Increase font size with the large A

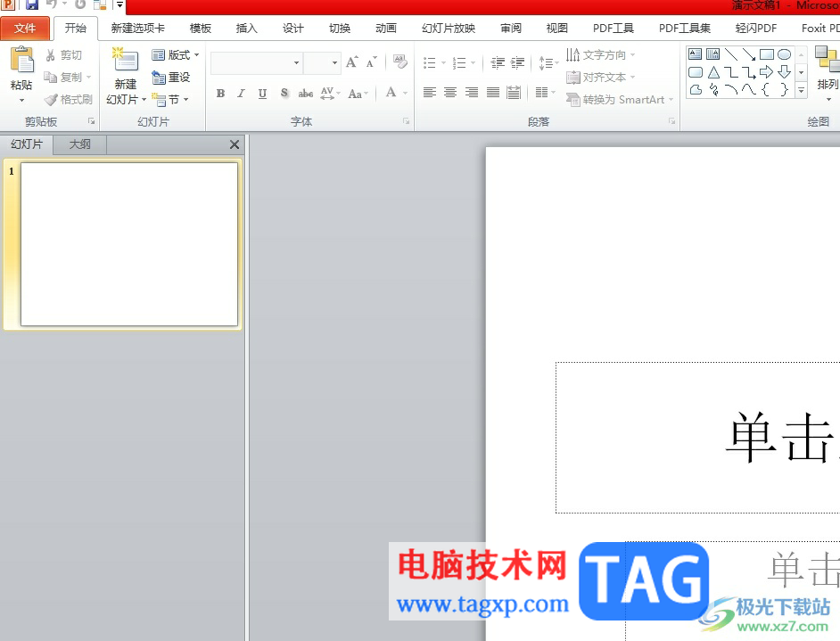click(352, 62)
